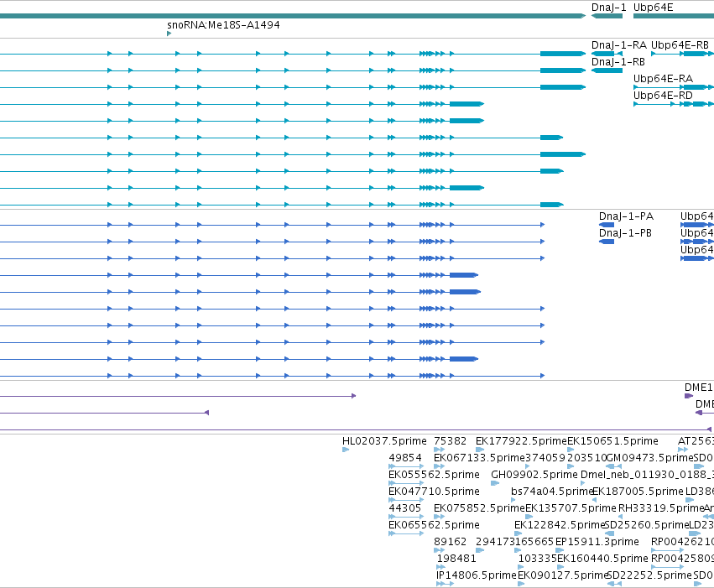The height and width of the screenshot is (588, 714).
Task: Click the teal gene bar under DnaJ-1
Action: 607,16
